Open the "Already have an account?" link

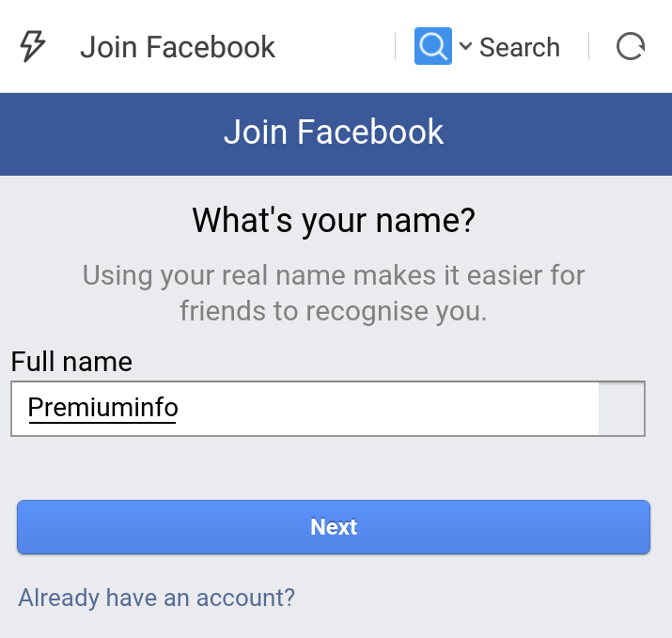156,598
